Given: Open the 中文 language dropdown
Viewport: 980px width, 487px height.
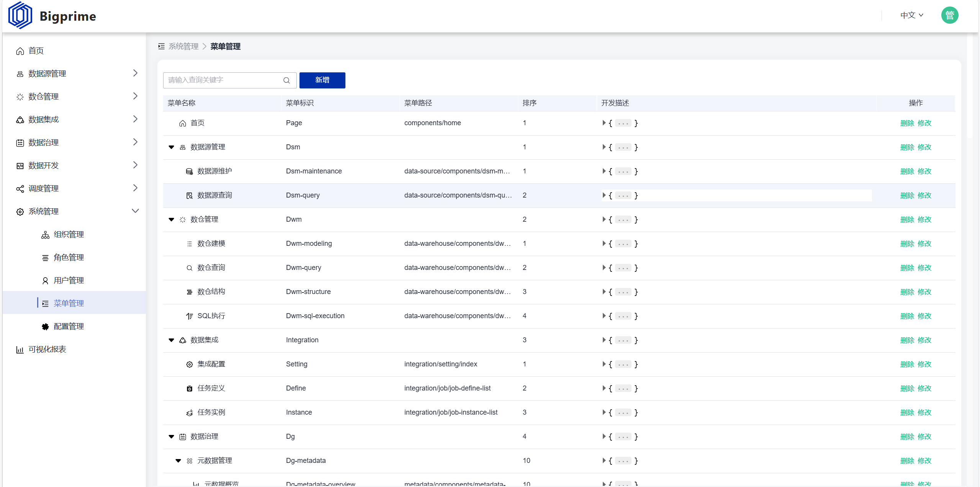Looking at the screenshot, I should 911,15.
